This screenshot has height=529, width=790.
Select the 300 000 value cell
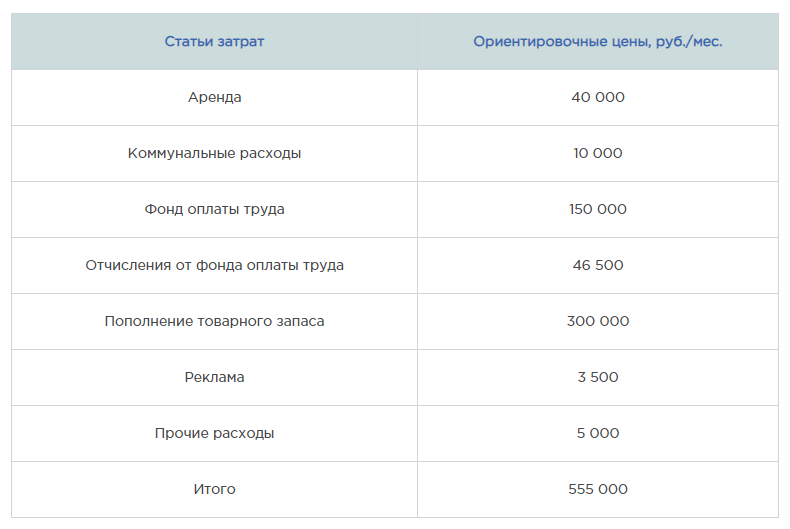coord(598,321)
